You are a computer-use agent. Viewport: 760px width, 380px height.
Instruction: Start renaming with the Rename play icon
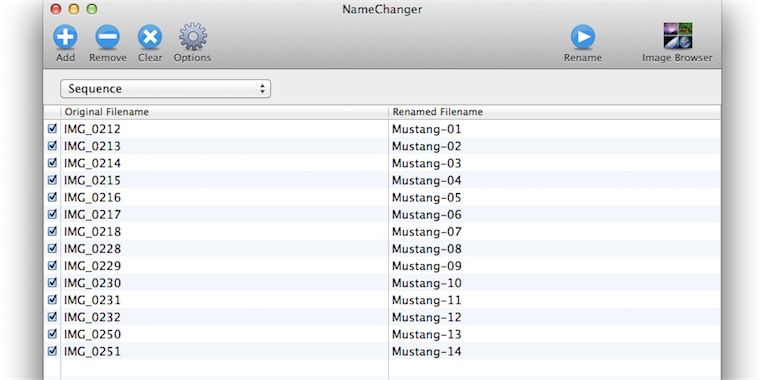tap(583, 37)
